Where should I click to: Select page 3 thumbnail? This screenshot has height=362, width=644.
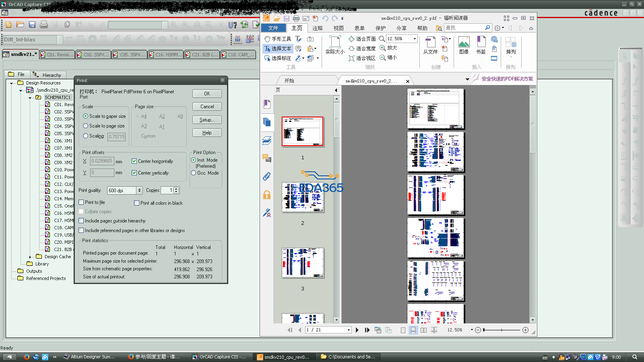point(303,263)
